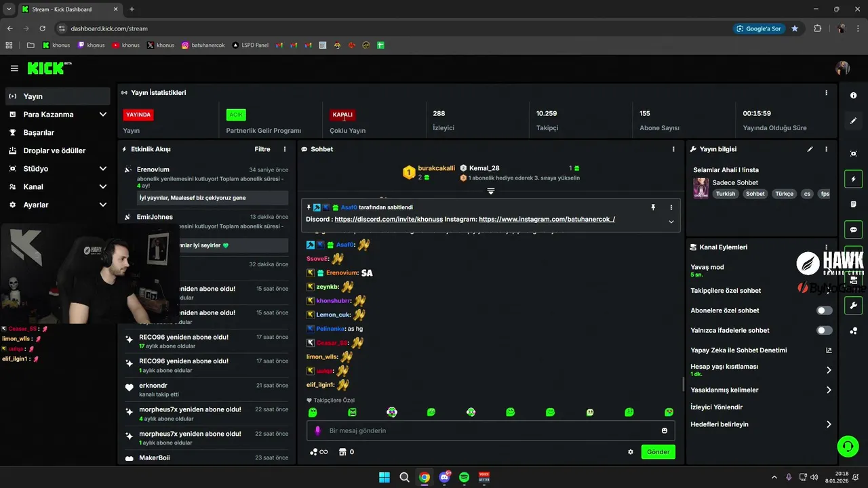Click the pencil icon in the right sidebar
This screenshot has width=868, height=488.
click(853, 121)
